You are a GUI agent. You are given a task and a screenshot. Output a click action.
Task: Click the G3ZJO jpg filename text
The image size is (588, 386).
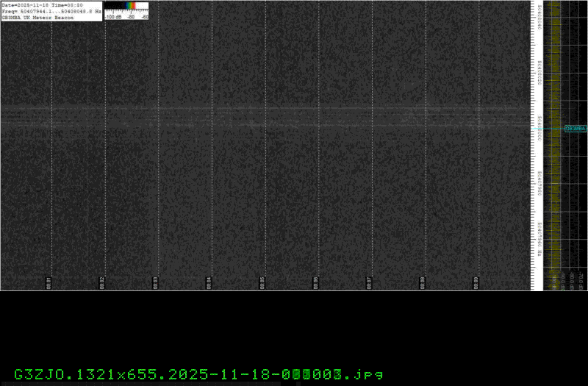[x=198, y=374]
